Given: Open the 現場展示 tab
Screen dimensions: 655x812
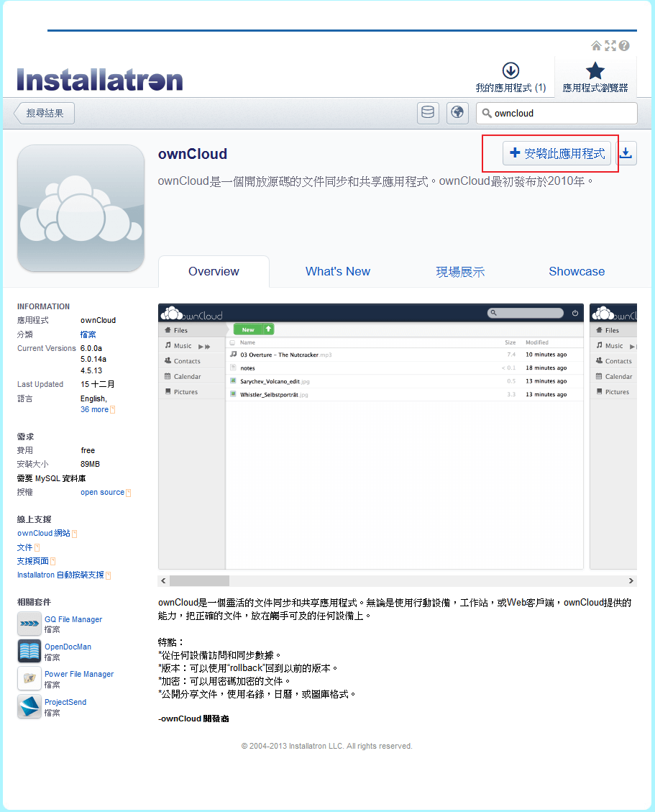Looking at the screenshot, I should (x=460, y=271).
